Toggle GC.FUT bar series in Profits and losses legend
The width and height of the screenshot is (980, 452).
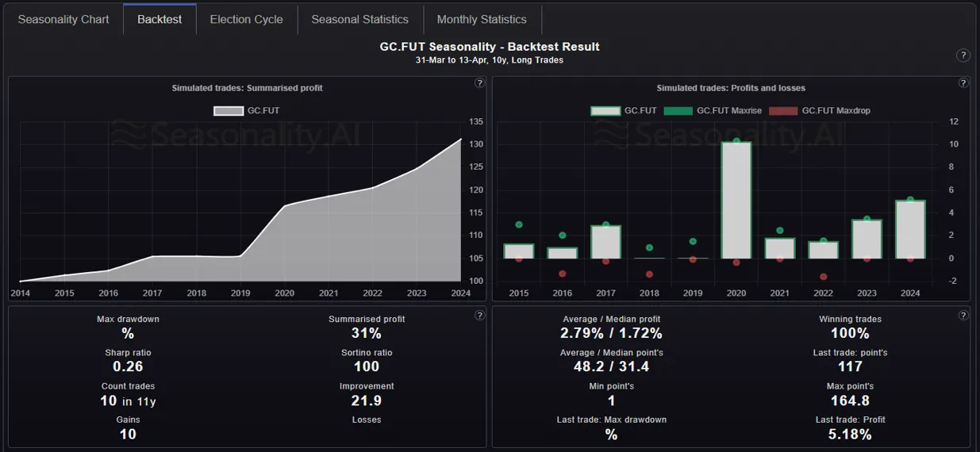click(x=624, y=111)
